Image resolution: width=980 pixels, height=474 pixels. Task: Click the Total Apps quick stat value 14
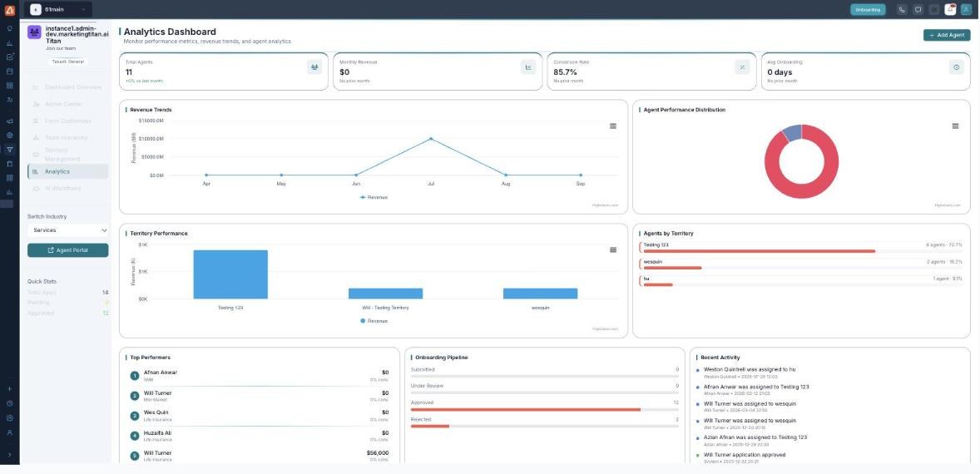pos(105,292)
